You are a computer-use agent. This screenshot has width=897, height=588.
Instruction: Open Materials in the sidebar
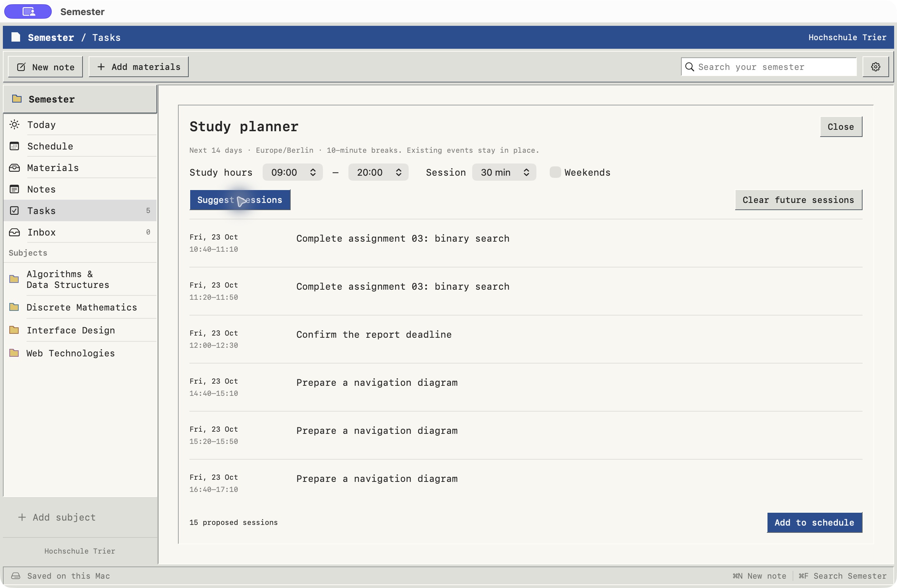(80, 167)
